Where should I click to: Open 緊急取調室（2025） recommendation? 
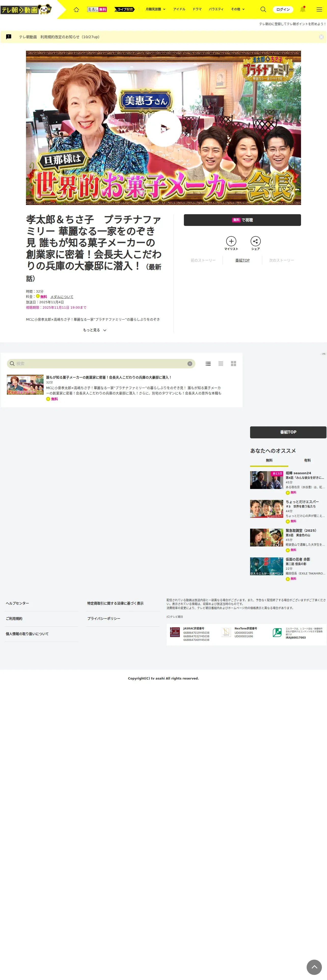pos(288,540)
